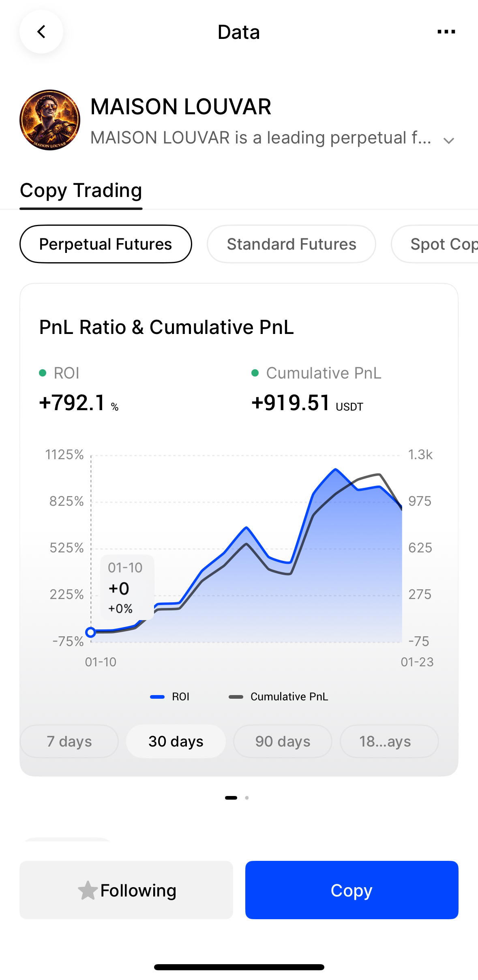This screenshot has height=980, width=478.
Task: Tap the green ROI indicator label
Action: pyautogui.click(x=59, y=373)
